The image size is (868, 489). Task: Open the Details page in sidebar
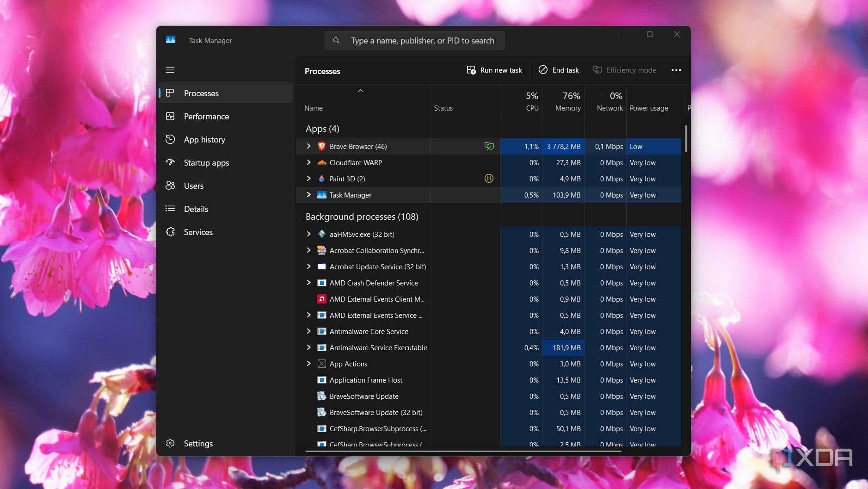pyautogui.click(x=226, y=209)
